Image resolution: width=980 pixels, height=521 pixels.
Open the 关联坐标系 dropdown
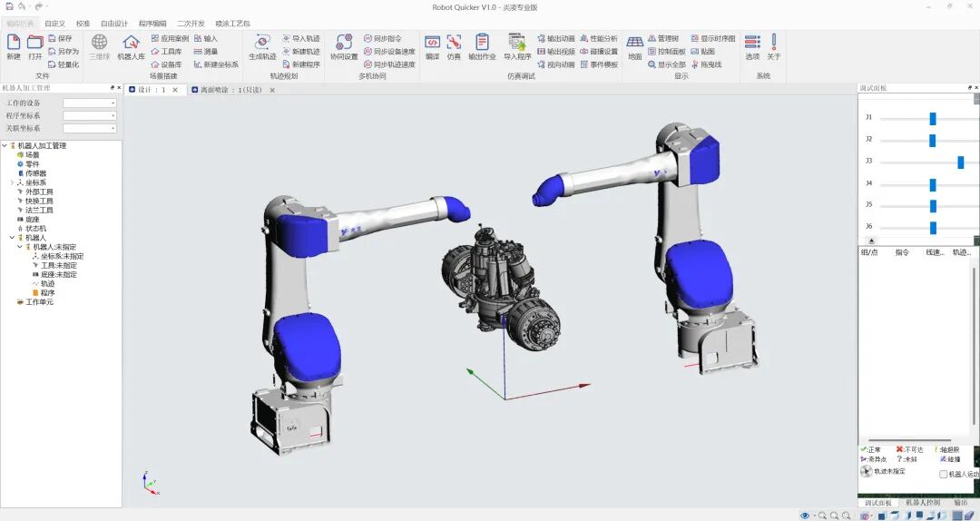coord(89,128)
